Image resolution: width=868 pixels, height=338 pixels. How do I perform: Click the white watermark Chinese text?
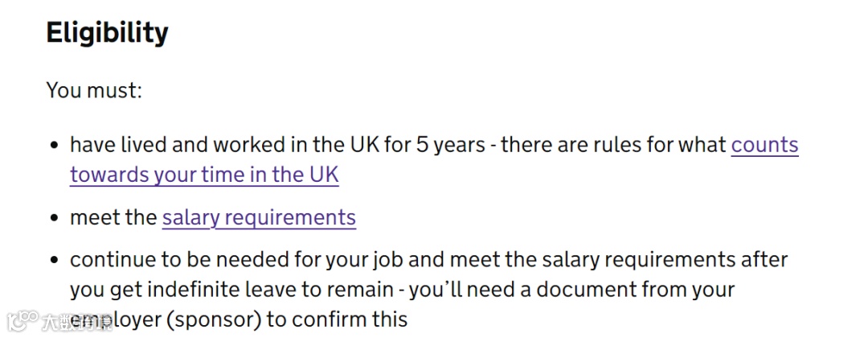[76, 323]
